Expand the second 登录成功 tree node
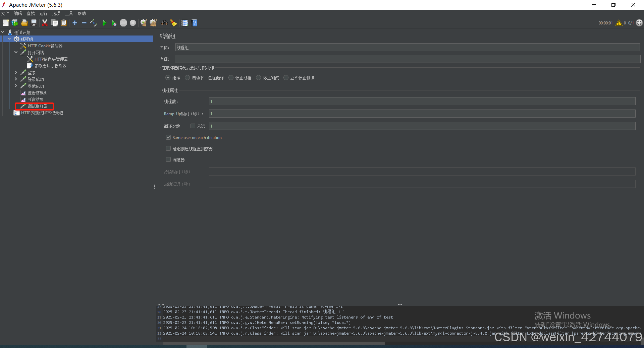The height and width of the screenshot is (348, 644). pos(16,86)
